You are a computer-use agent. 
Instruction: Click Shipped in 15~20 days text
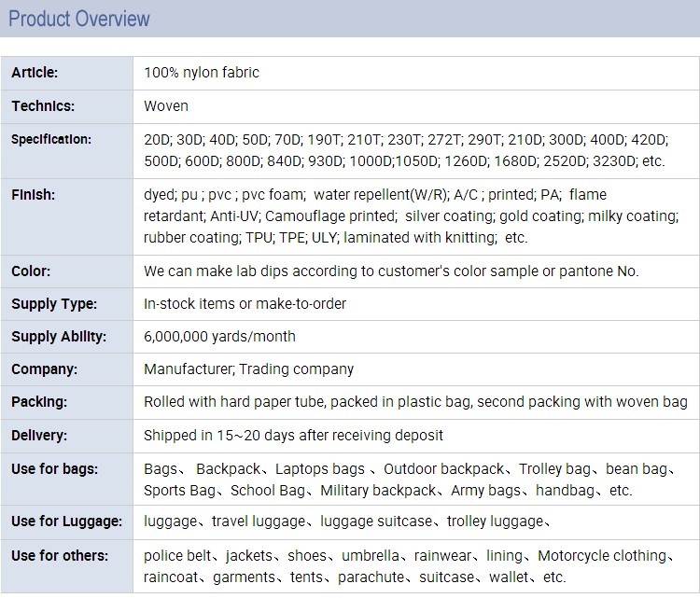[293, 435]
